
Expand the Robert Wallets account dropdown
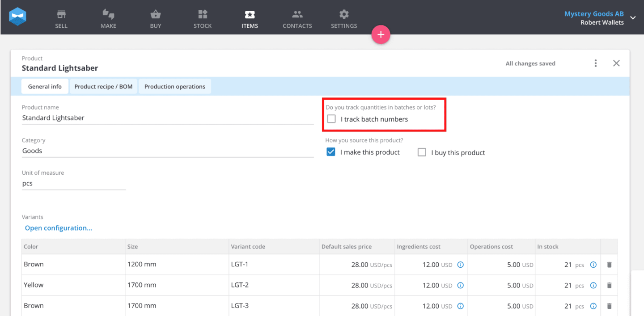click(632, 17)
